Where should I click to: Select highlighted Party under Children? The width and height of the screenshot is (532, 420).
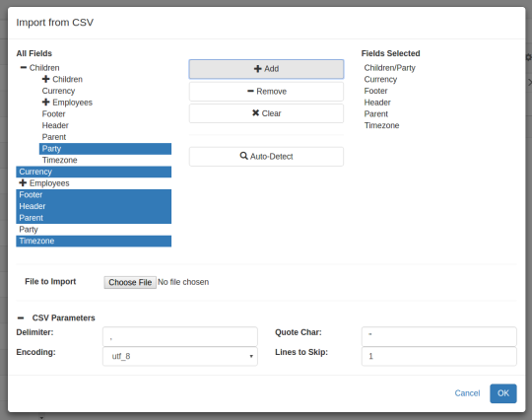105,149
